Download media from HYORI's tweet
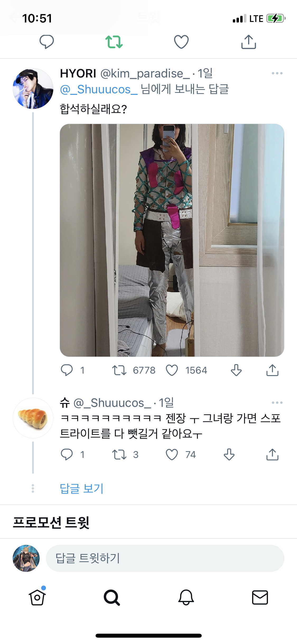This screenshot has width=297, height=644. point(236,370)
